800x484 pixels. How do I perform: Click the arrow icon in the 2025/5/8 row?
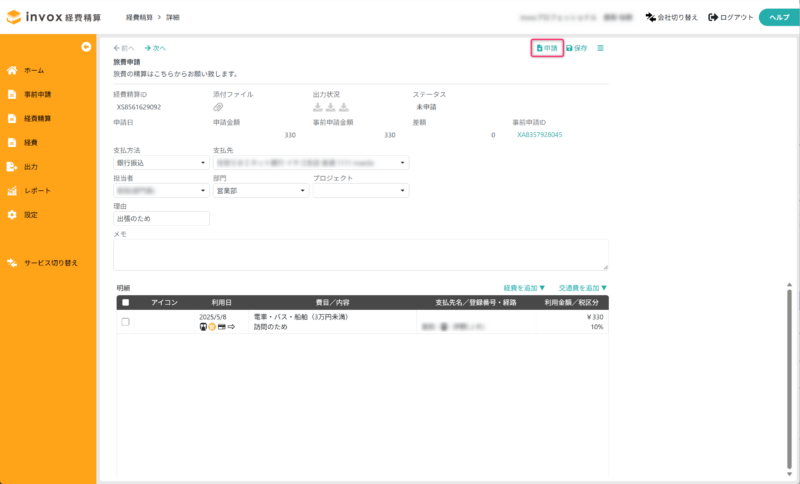point(231,327)
